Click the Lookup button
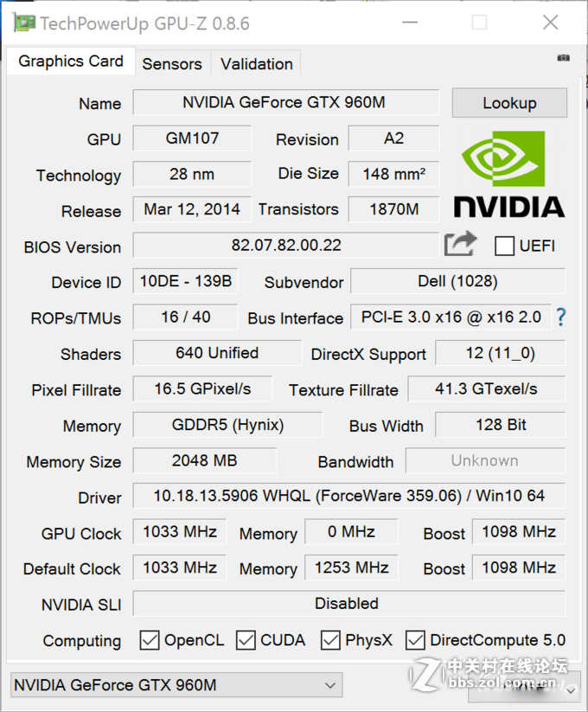 508,103
